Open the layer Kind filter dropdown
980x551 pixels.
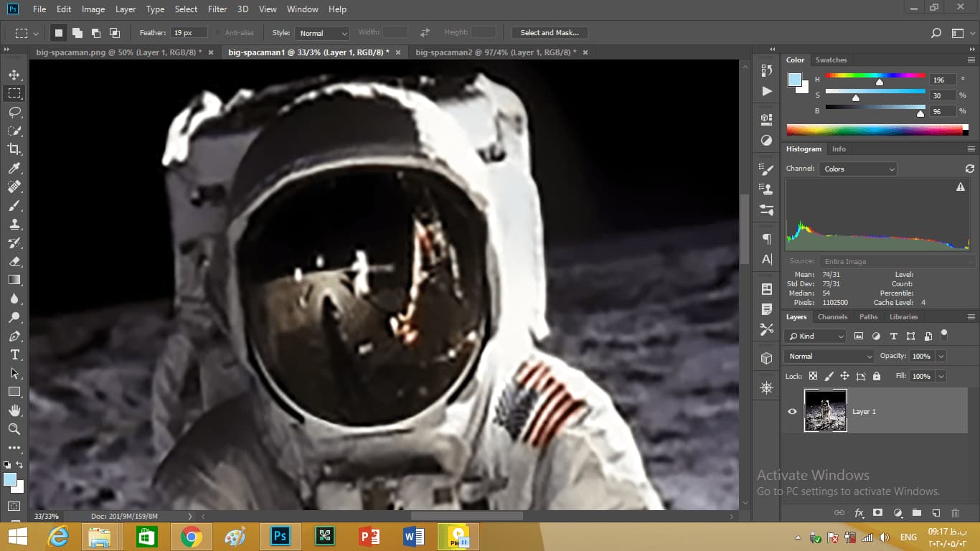pos(816,336)
